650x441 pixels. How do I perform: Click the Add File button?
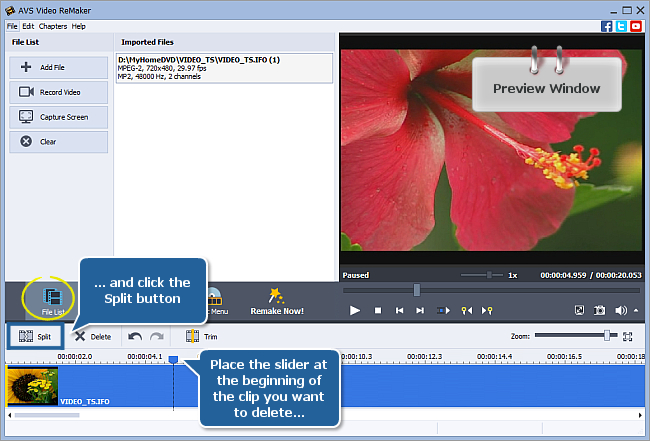coord(58,67)
